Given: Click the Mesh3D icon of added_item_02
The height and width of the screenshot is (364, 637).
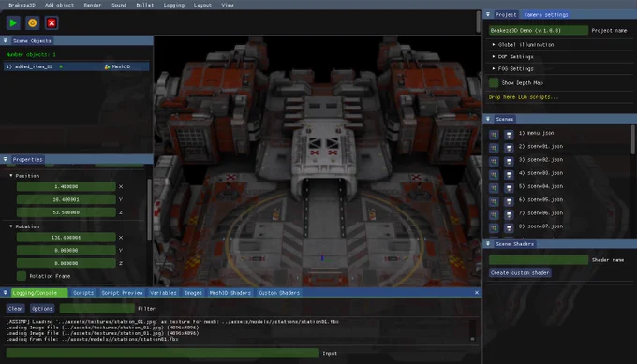Looking at the screenshot, I should click(107, 66).
